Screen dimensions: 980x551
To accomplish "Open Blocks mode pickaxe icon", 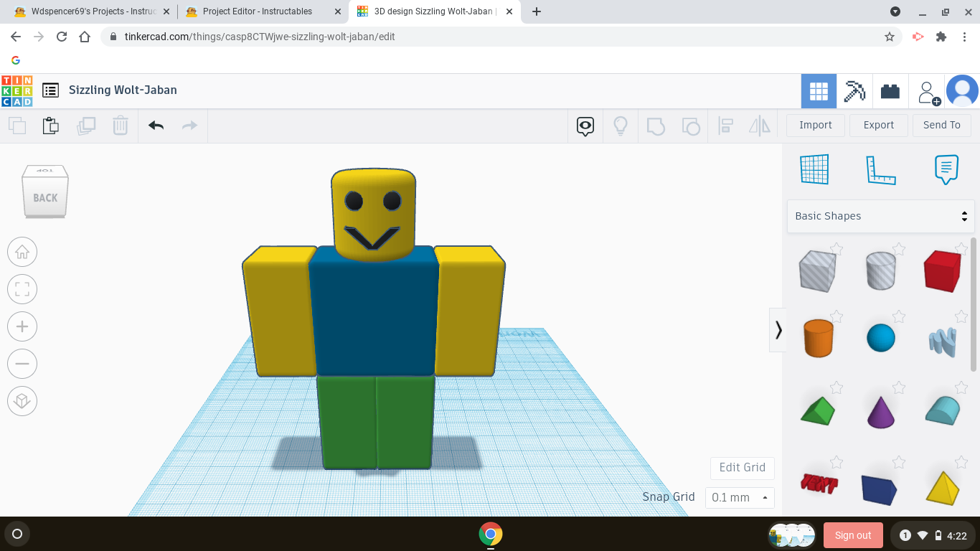I will 854,91.
